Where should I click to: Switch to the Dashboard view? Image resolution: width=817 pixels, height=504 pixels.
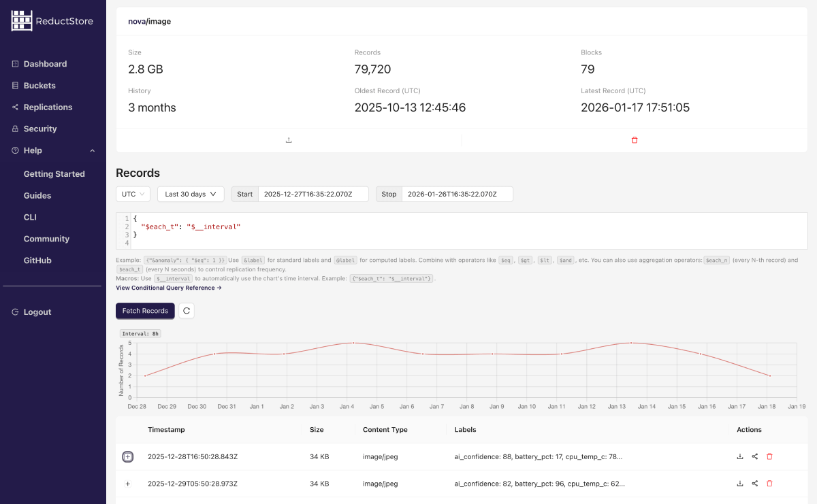(x=45, y=63)
